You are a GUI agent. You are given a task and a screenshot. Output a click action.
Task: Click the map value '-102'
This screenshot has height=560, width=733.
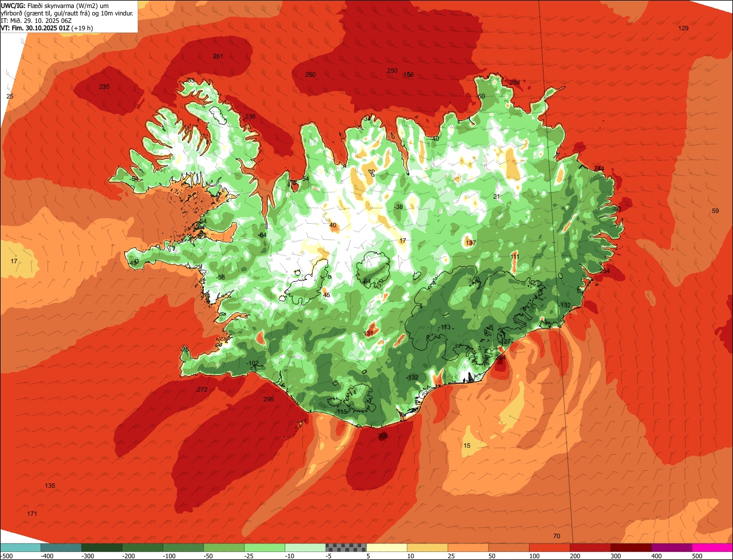[x=253, y=363]
